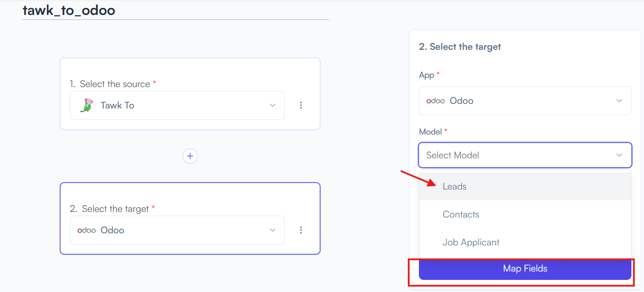This screenshot has width=644, height=292.
Task: Click the Select Model field placeholder
Action: click(452, 155)
